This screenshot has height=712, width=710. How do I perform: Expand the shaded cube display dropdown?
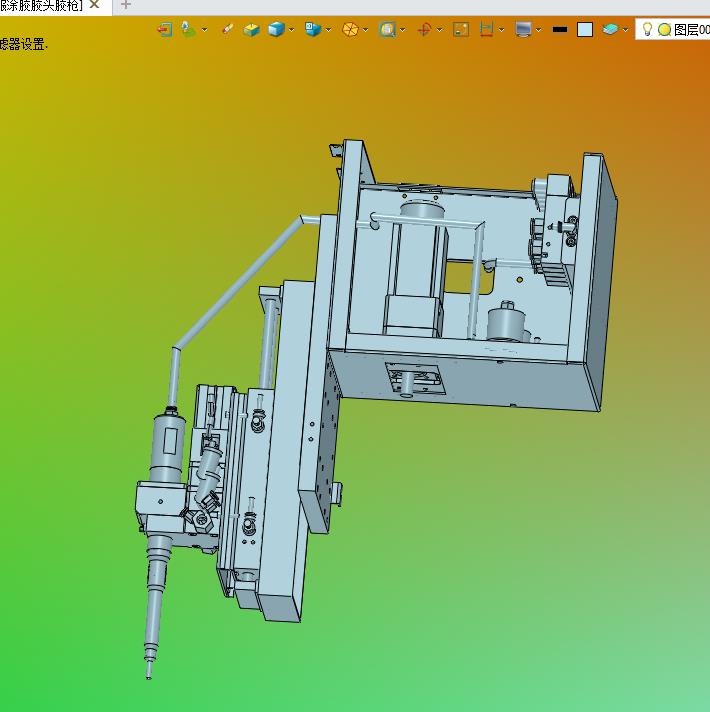click(x=291, y=30)
